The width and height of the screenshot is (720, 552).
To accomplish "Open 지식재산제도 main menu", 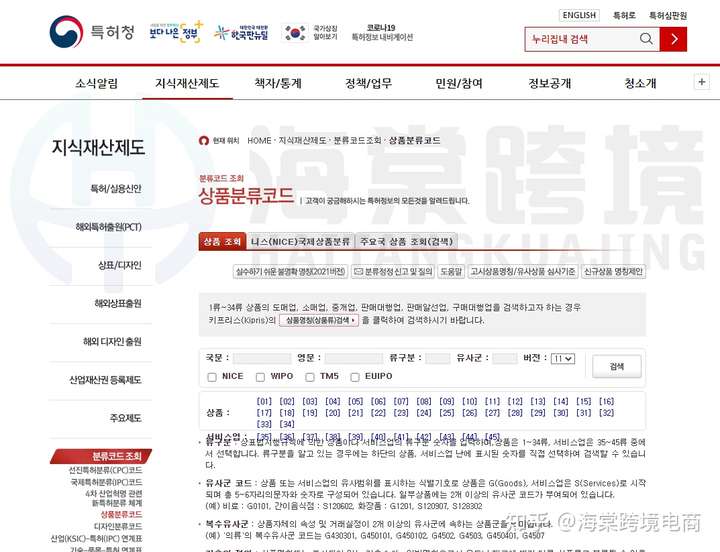I will click(x=187, y=83).
